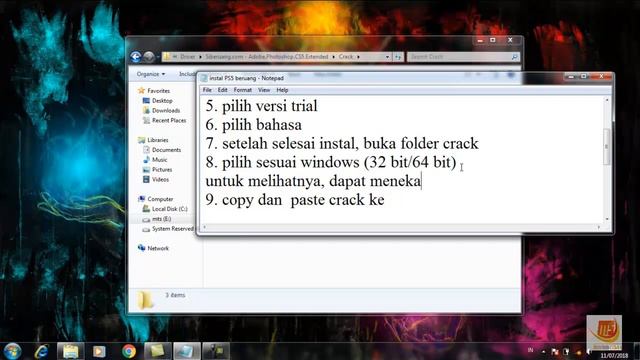
Task: Minimize the Explorer window
Action: pos(480,40)
